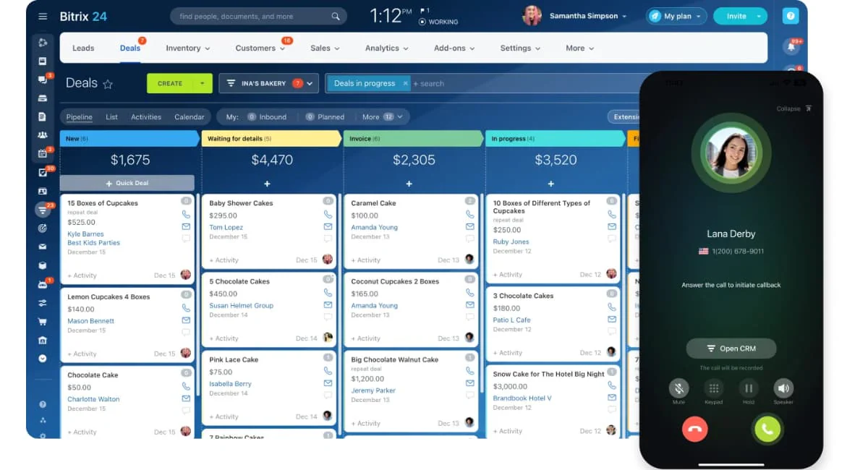Open the Susan Helmet Group link

click(x=241, y=305)
